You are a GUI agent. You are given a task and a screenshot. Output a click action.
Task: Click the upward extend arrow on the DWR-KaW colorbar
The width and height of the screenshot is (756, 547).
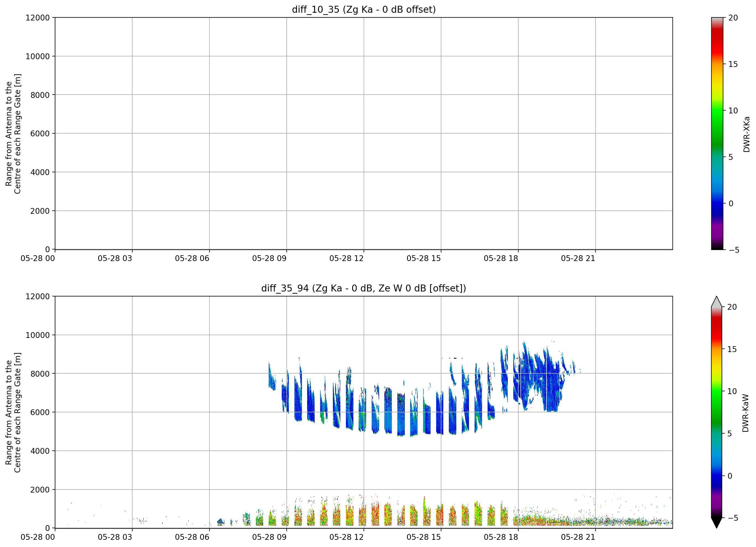pyautogui.click(x=716, y=301)
